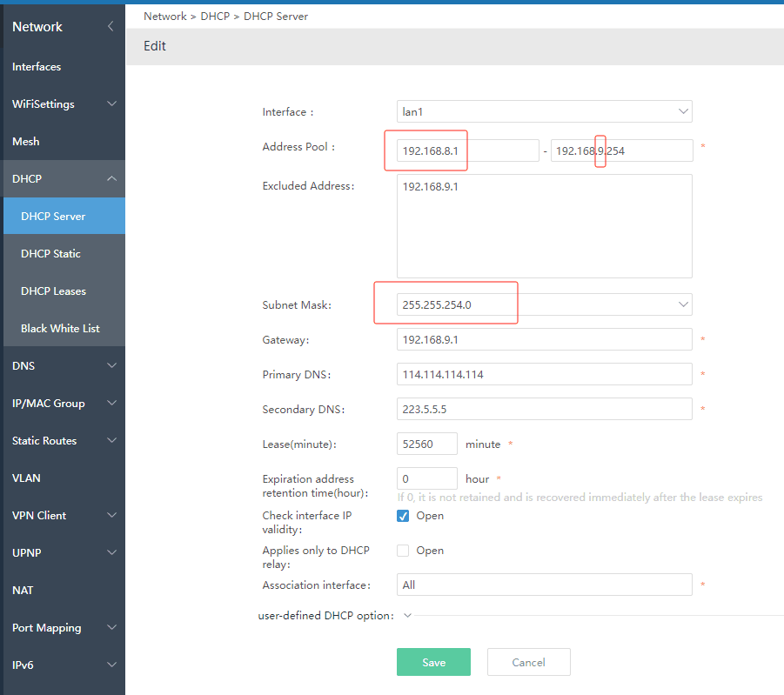
Task: Collapse the Network sidebar using the back arrow
Action: (x=111, y=26)
